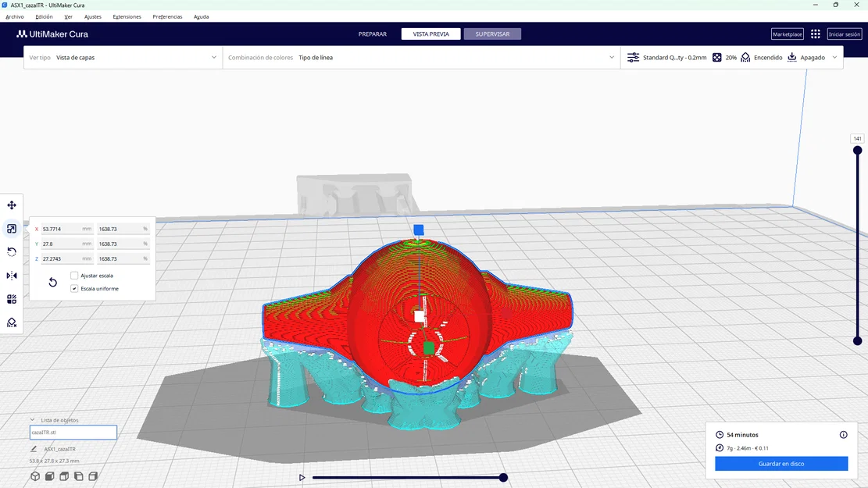Screen dimensions: 868x488
Task: Click the Y scale percent field
Action: pyautogui.click(x=123, y=244)
